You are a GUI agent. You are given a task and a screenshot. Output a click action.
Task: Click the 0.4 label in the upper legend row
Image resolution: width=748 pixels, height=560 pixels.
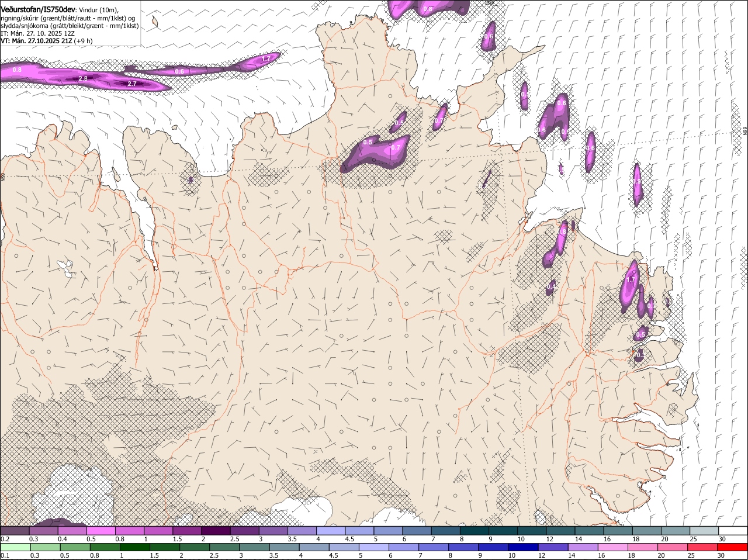pyautogui.click(x=62, y=538)
